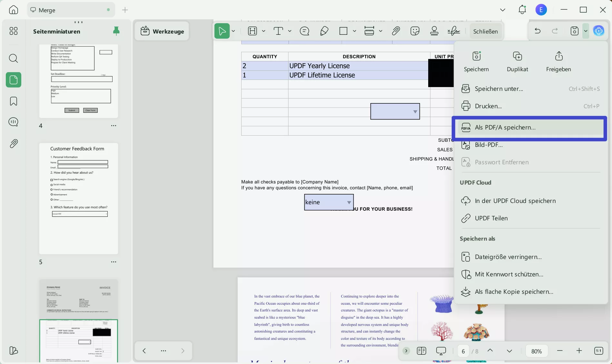The width and height of the screenshot is (612, 364).
Task: Toggle two-page view in the status bar
Action: [x=421, y=351]
